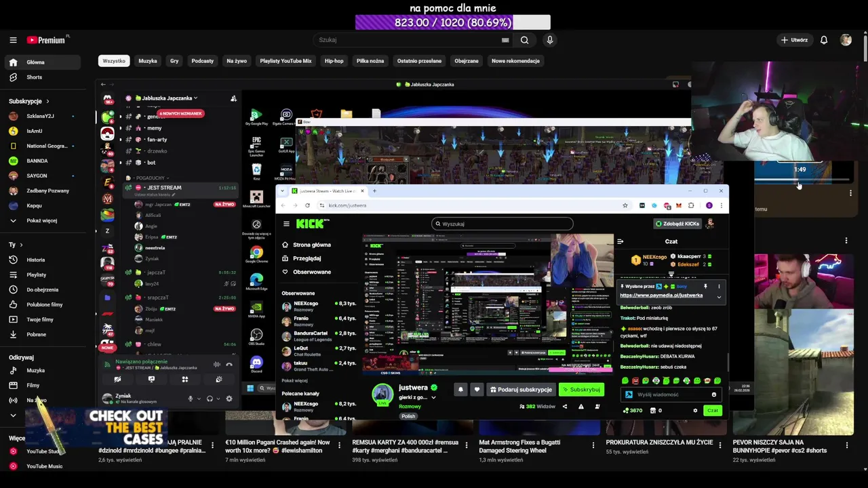Open YouTube notifications bell
Screen dimensions: 868x488
click(824, 40)
